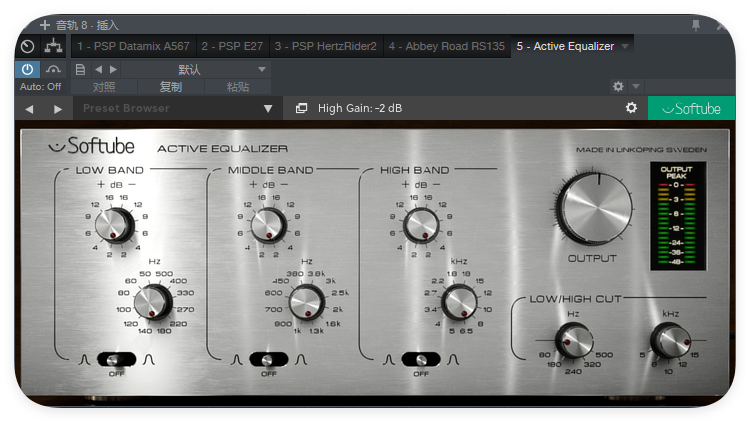Pin the insert window with the pin icon
This screenshot has width=750, height=422.
(695, 25)
